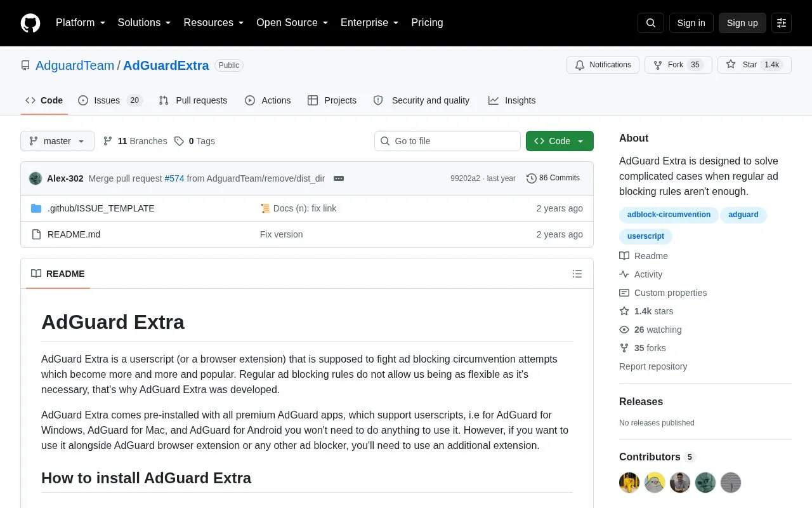Expand the Resources menu
The height and width of the screenshot is (508, 812).
214,23
